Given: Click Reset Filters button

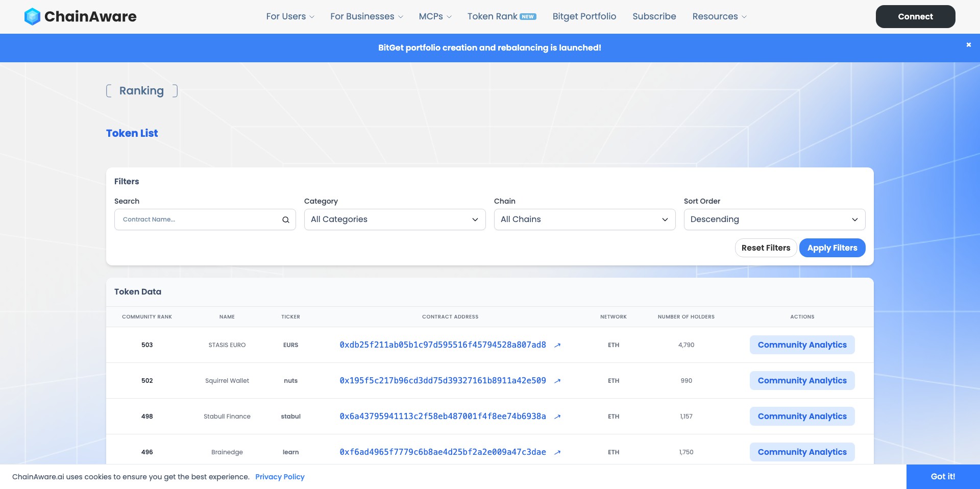Looking at the screenshot, I should [766, 248].
